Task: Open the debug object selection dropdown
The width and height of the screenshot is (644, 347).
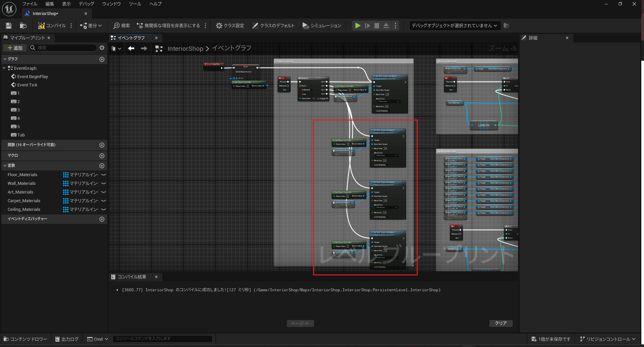Action: tap(454, 26)
